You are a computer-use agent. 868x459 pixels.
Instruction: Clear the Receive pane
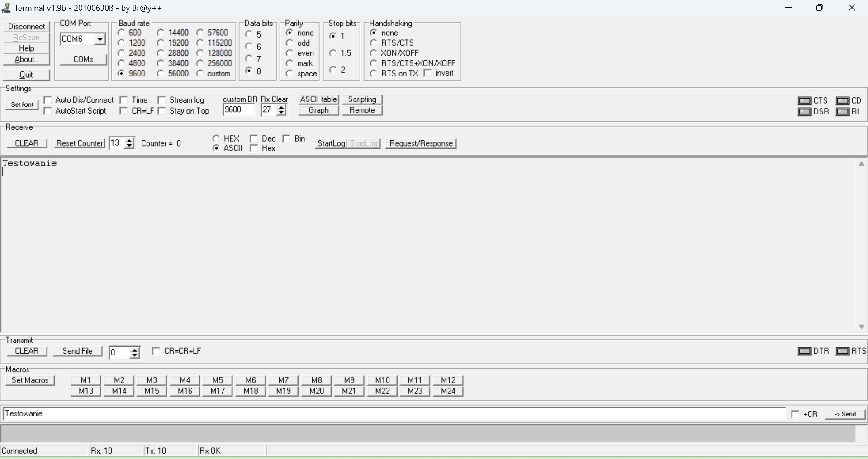pos(27,143)
